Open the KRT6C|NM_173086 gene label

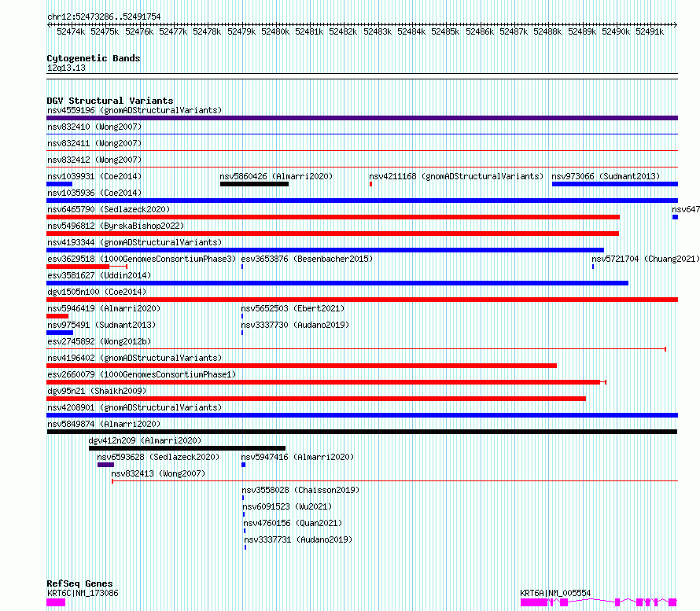pyautogui.click(x=83, y=593)
